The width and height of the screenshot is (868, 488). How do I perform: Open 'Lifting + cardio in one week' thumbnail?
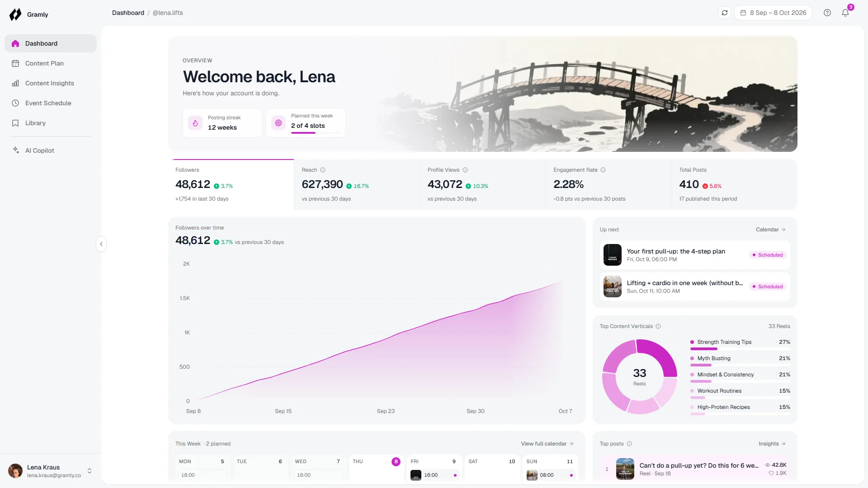613,286
